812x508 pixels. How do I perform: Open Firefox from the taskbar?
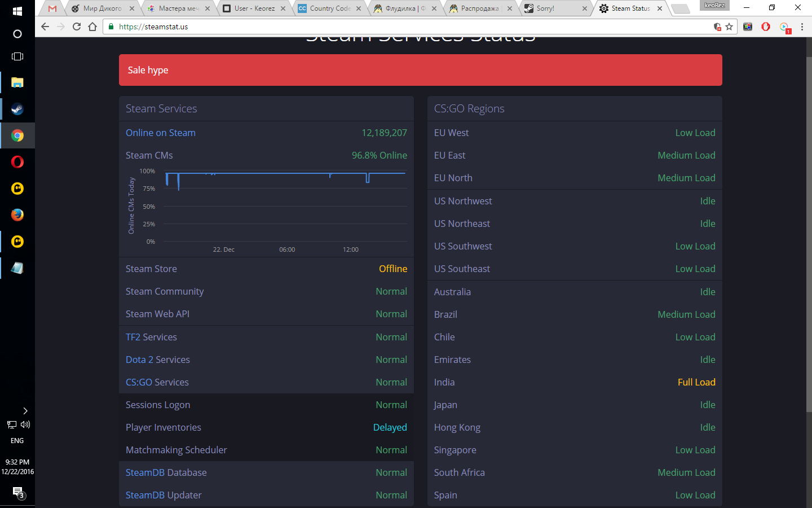point(17,215)
